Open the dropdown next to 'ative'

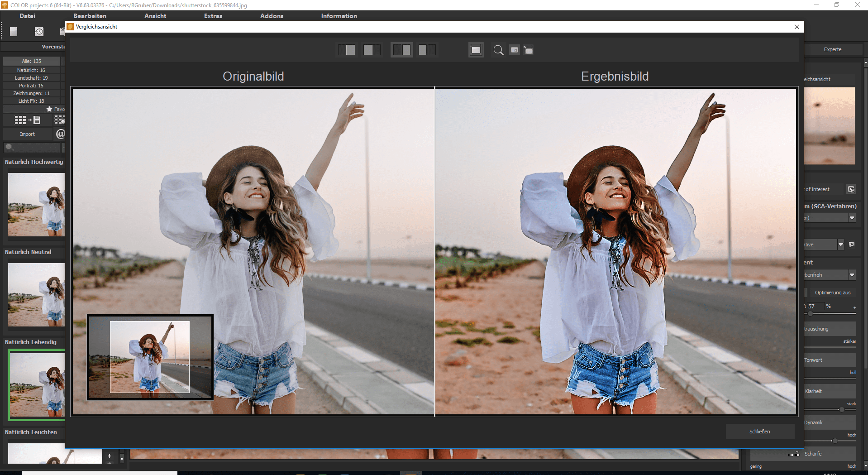(x=840, y=245)
